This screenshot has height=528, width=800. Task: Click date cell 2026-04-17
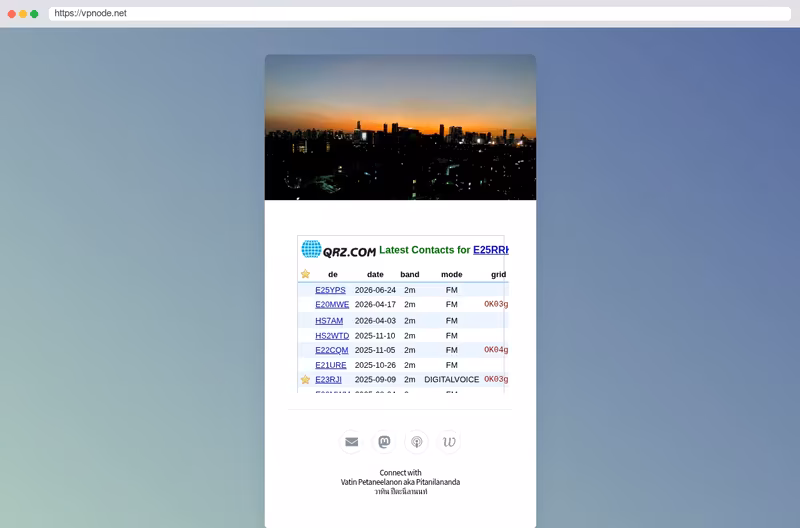pos(375,305)
